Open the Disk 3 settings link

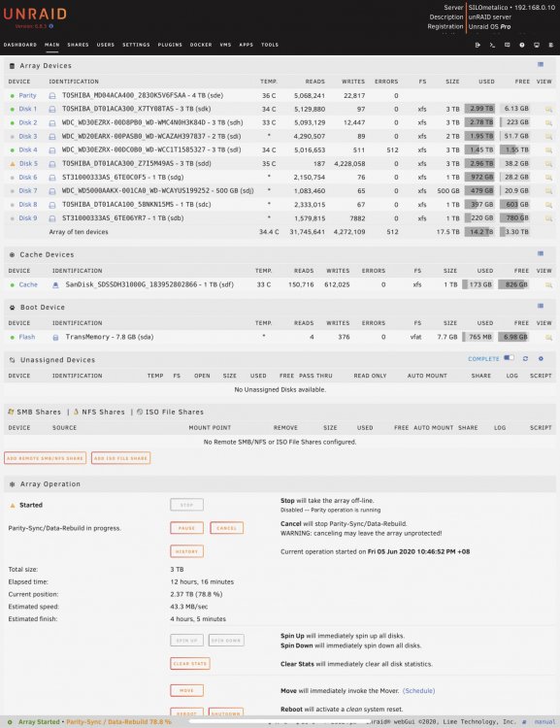tap(28, 137)
